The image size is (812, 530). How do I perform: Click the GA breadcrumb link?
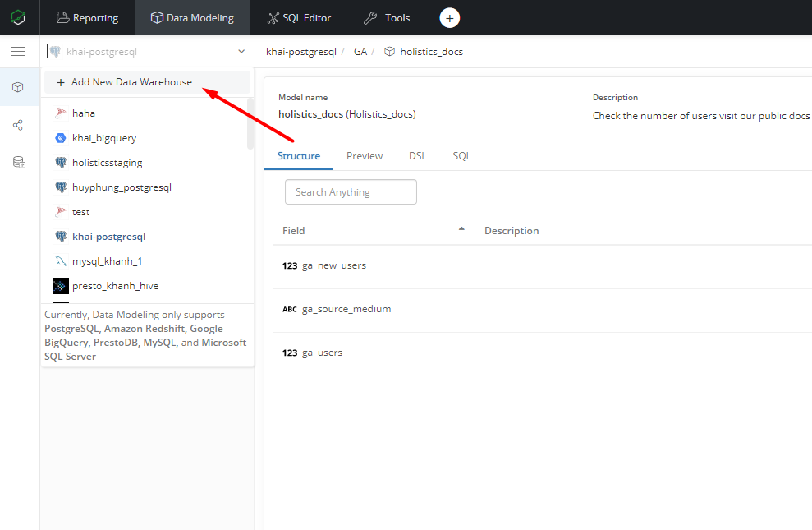(x=360, y=52)
